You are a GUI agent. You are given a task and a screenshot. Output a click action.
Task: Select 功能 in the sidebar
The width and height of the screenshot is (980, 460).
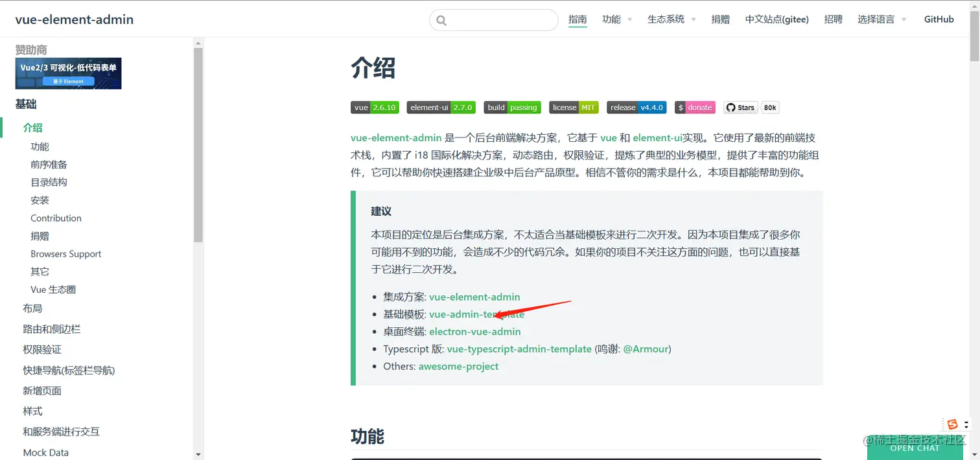pos(40,147)
